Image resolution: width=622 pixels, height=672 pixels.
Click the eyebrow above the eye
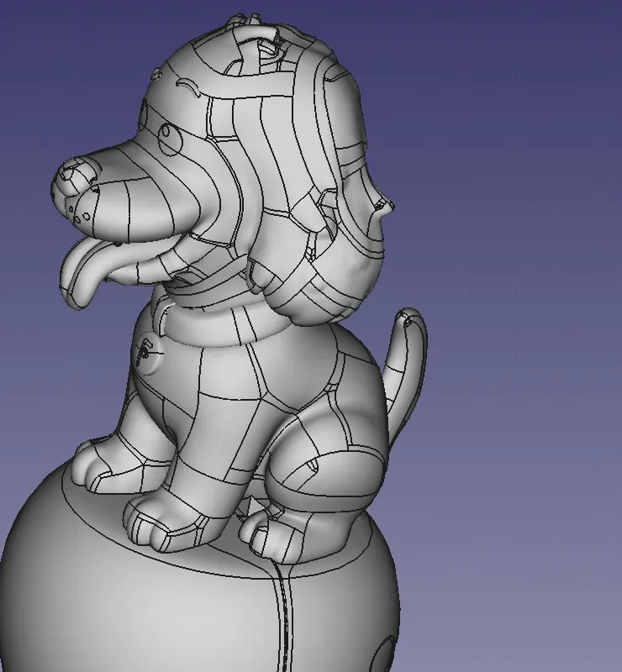click(x=187, y=84)
